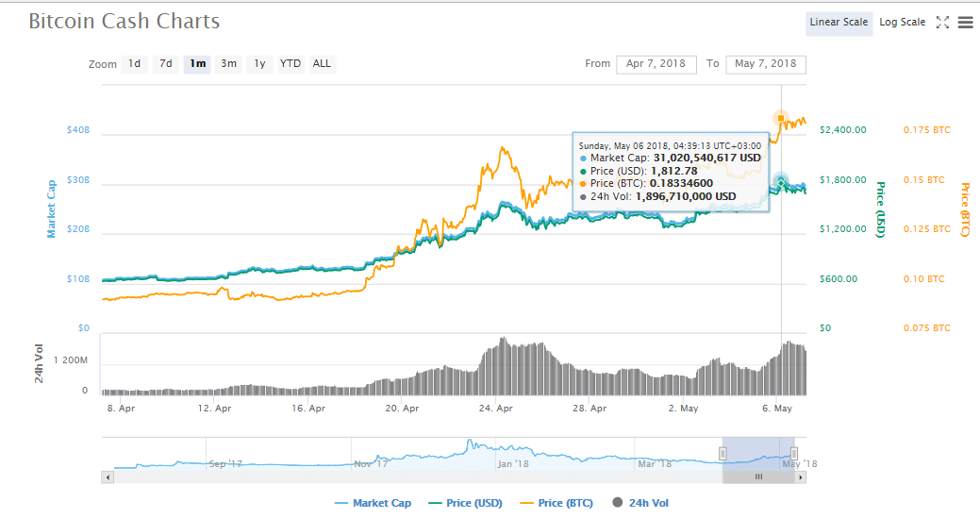Click navigator scrollbar right arrow
Viewport: 980px width, 518px height.
pos(801,477)
